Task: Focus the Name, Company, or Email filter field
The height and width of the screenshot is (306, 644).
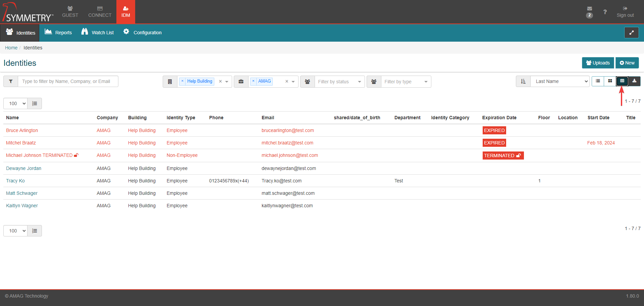Action: click(68, 81)
